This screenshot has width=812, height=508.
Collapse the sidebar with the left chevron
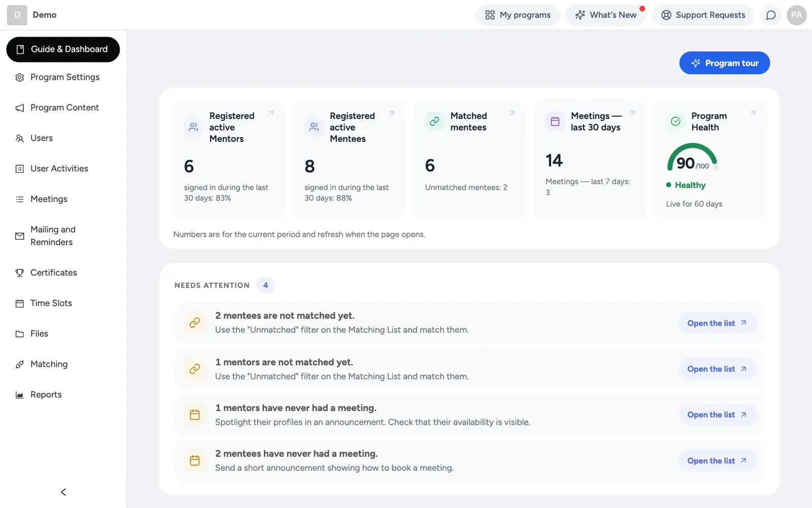[x=63, y=492]
